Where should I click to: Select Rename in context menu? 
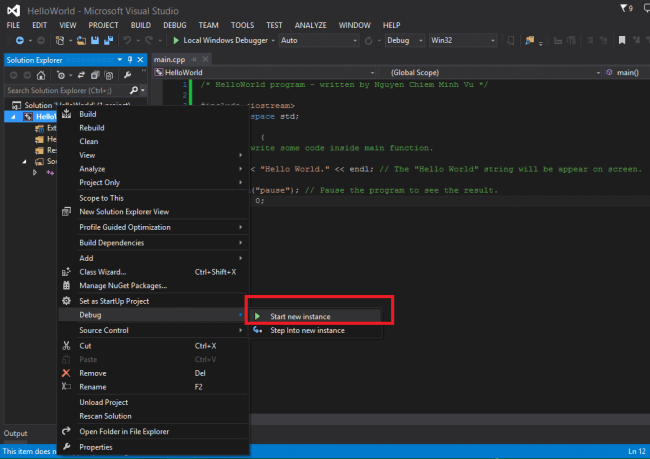tap(153, 387)
